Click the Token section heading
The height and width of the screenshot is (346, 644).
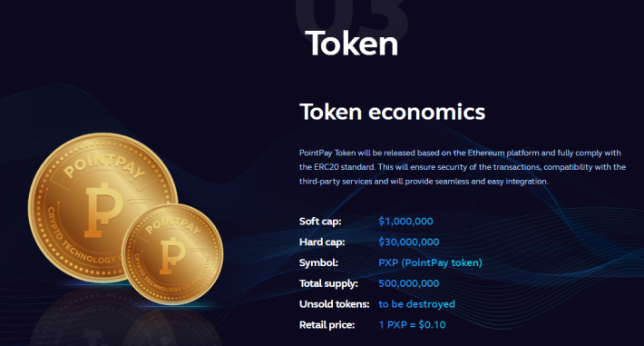352,44
